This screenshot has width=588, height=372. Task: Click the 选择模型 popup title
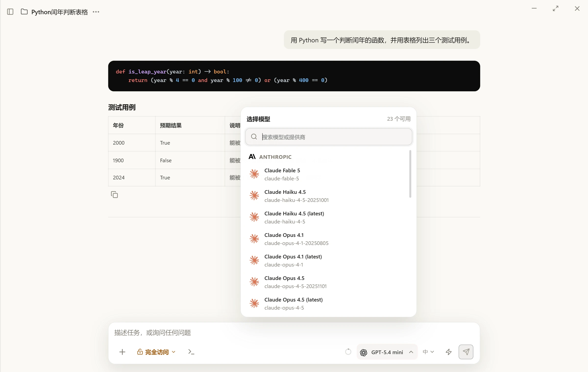point(258,119)
